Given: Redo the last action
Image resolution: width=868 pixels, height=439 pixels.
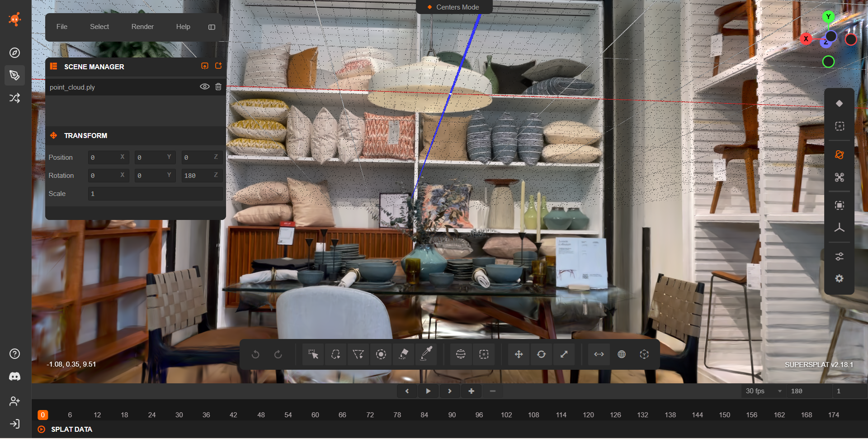Looking at the screenshot, I should [278, 354].
